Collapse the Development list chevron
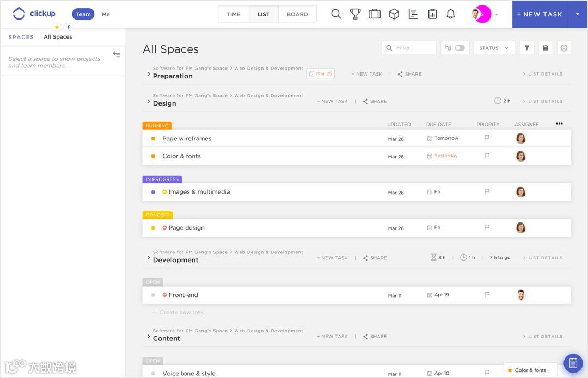The image size is (588, 378). tap(149, 258)
